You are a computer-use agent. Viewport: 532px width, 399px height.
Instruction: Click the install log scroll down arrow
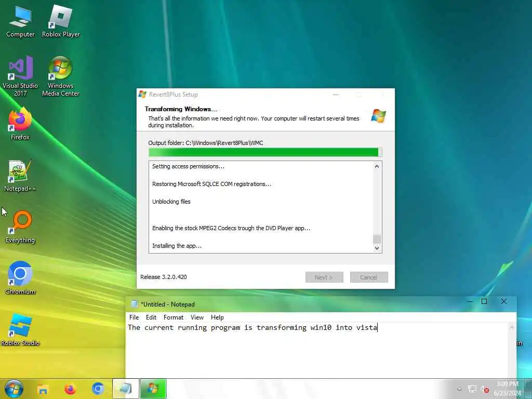pyautogui.click(x=377, y=248)
